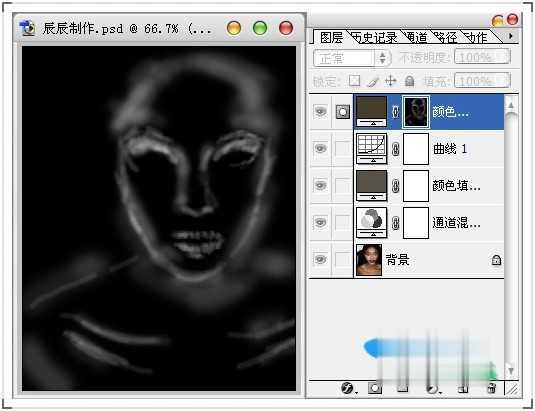Click the link column box of 通道混
Viewport: 535px width, 411px height.
point(342,223)
